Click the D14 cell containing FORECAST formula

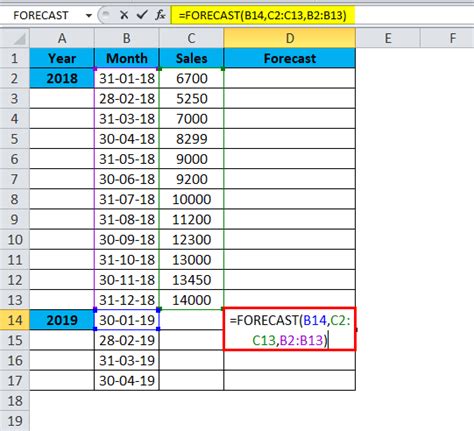coord(290,329)
